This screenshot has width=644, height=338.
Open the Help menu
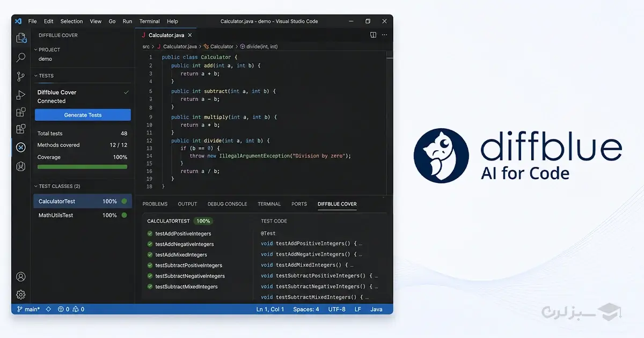pyautogui.click(x=172, y=21)
